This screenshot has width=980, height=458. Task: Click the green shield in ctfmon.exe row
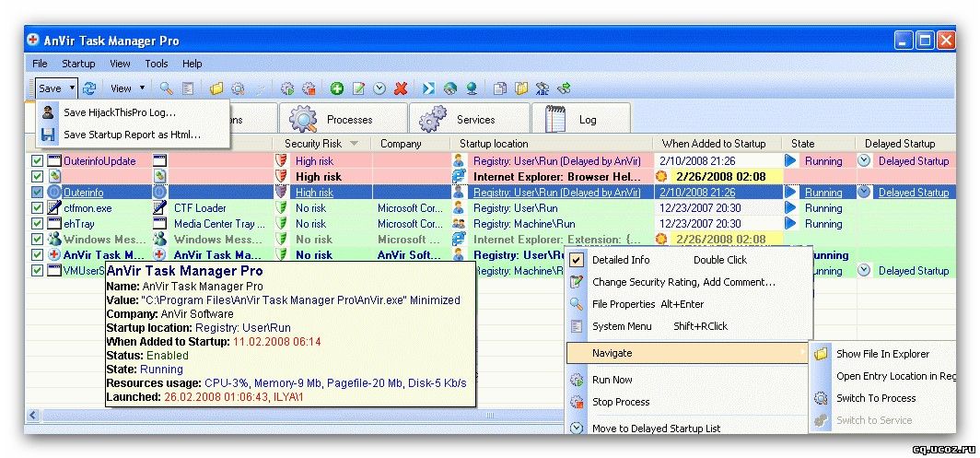click(x=281, y=207)
